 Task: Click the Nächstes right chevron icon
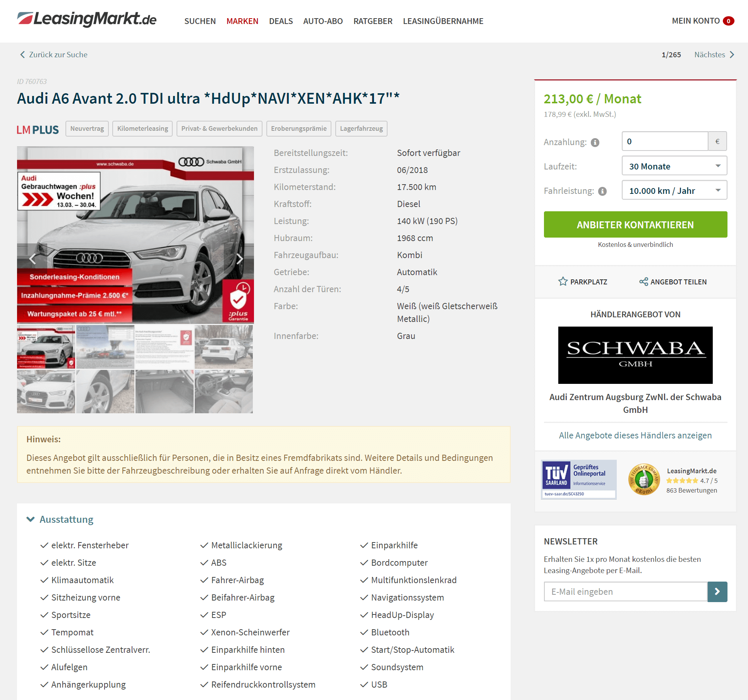pyautogui.click(x=732, y=55)
